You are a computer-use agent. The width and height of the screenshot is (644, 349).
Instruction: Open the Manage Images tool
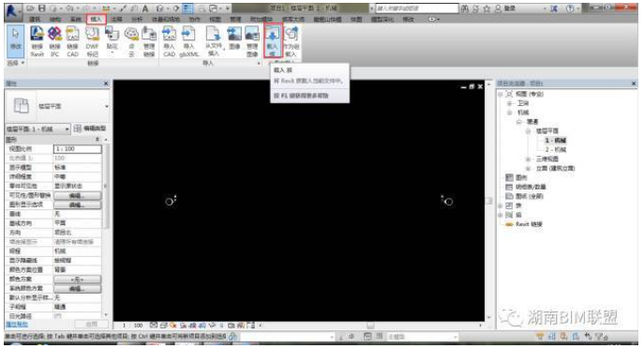click(x=252, y=41)
